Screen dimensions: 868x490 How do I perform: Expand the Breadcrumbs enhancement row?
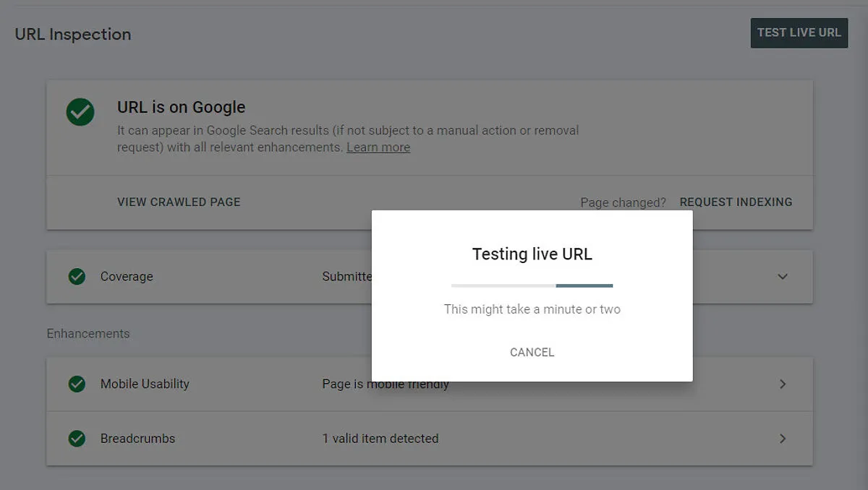782,439
